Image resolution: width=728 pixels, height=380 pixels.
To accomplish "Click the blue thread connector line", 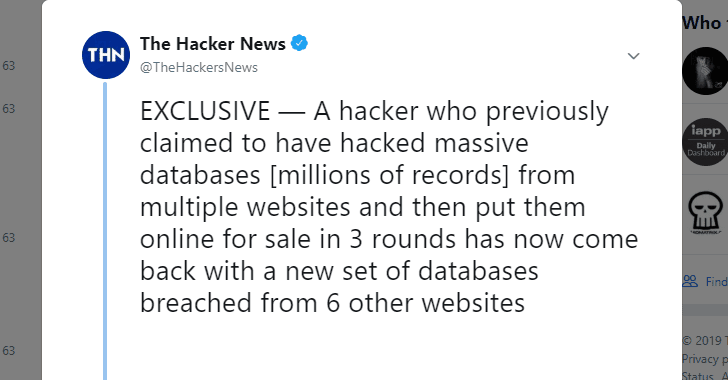I will point(105,231).
